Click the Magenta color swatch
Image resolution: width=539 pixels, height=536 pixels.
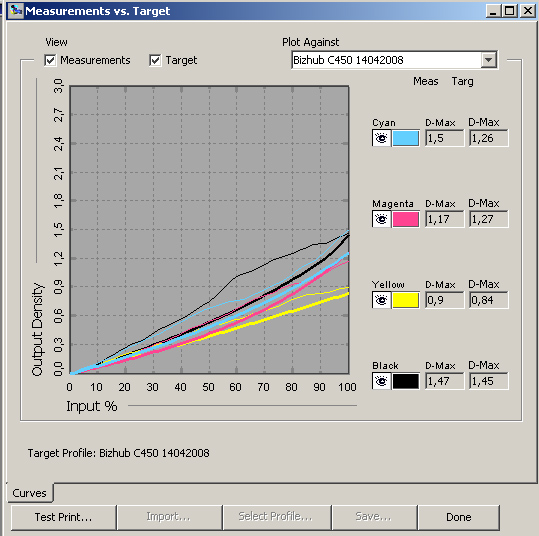(406, 219)
